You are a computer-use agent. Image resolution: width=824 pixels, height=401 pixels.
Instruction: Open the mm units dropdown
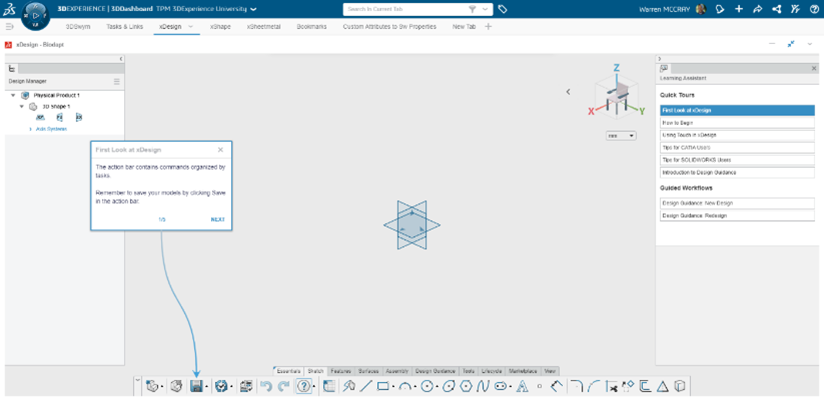(621, 136)
